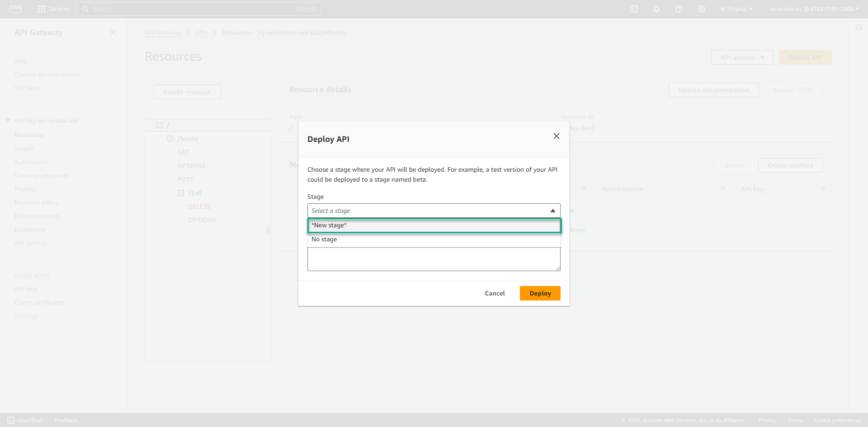Open Authorizers in the sidebar
Image resolution: width=868 pixels, height=427 pixels.
click(x=31, y=162)
